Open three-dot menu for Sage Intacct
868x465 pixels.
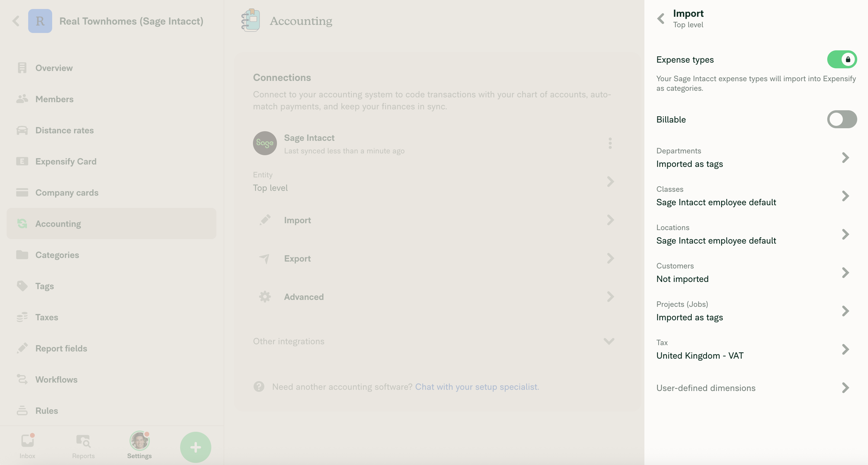coord(610,143)
